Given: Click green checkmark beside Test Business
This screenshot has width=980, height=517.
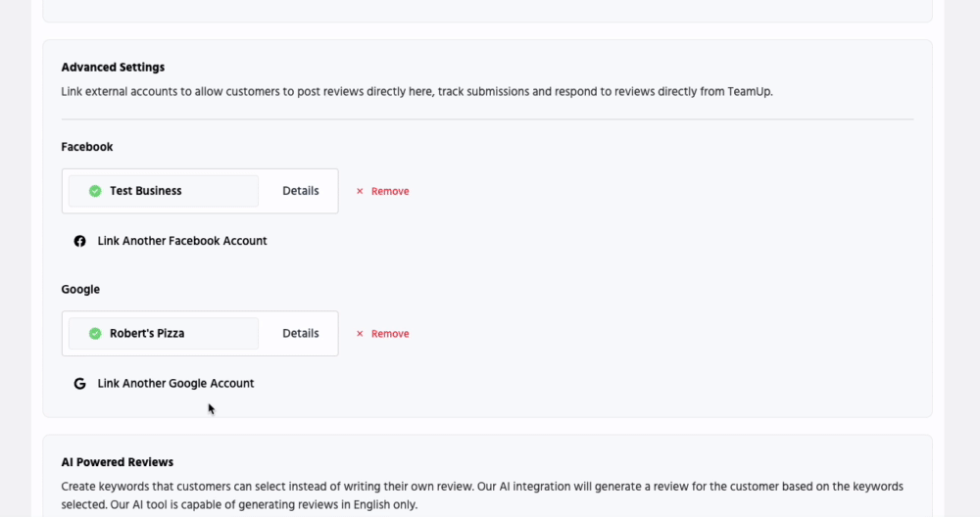Looking at the screenshot, I should click(95, 191).
